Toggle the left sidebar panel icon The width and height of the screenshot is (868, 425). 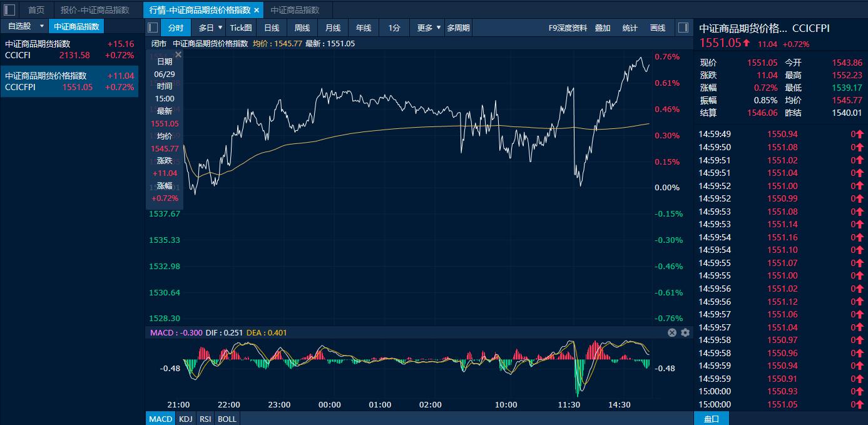coord(9,9)
